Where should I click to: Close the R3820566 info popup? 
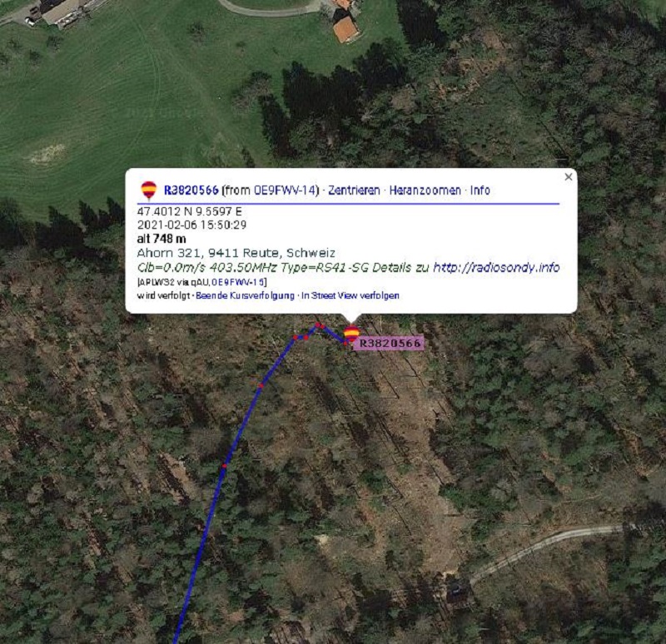(569, 177)
